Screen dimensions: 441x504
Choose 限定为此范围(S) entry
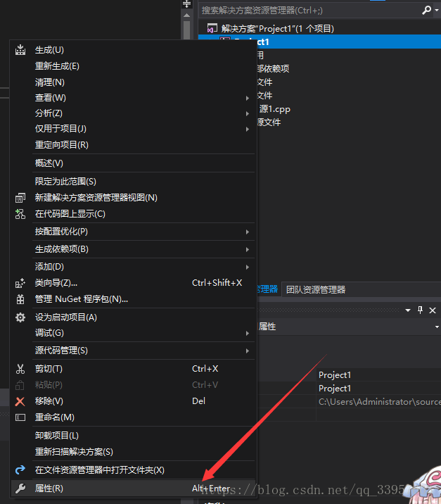(x=65, y=182)
